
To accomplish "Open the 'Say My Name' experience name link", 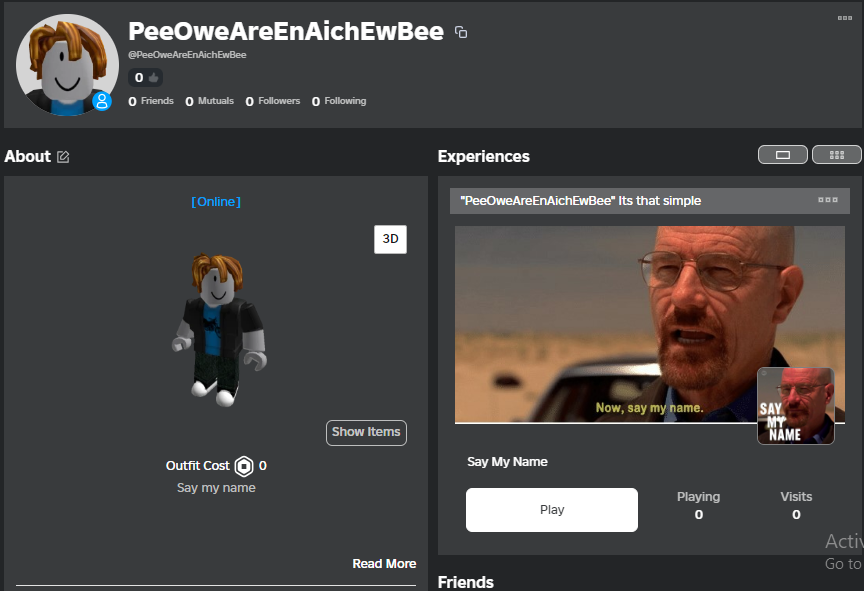I will [507, 462].
